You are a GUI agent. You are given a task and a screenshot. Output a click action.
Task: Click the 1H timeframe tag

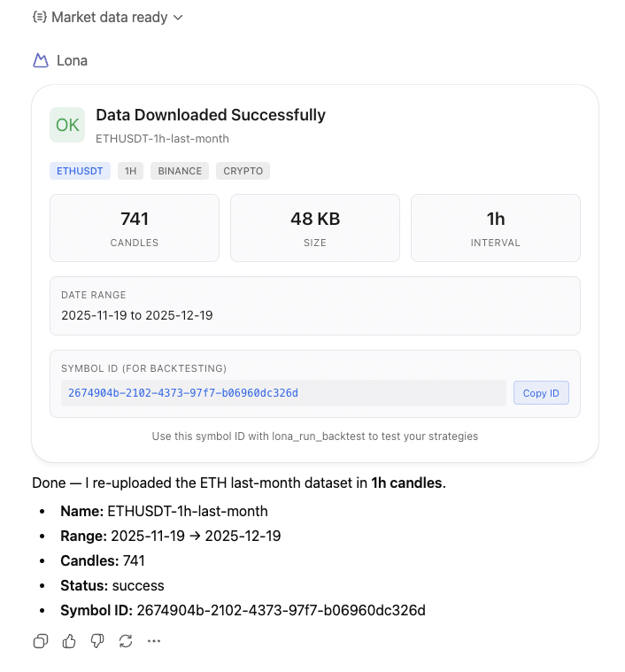(130, 171)
